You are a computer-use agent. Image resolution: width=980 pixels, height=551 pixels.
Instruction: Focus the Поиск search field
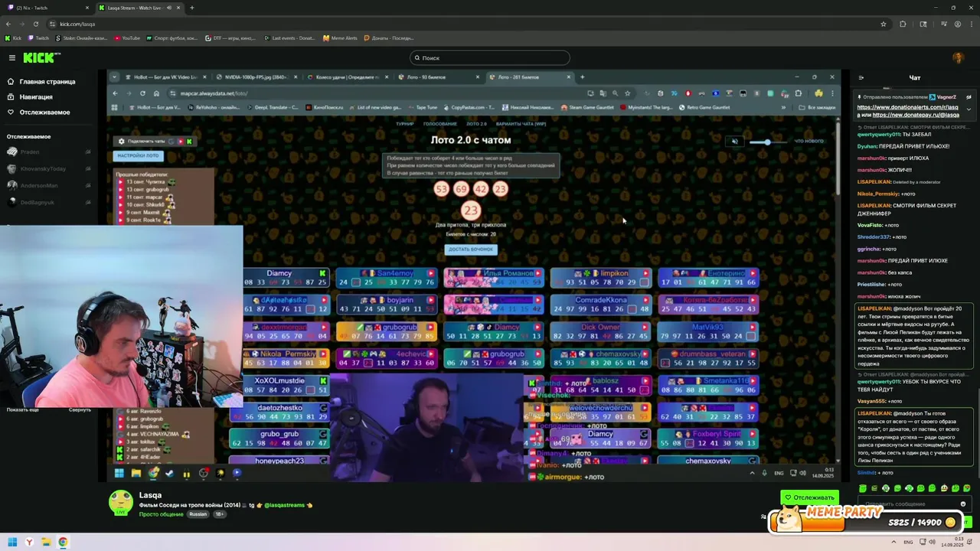coord(490,57)
